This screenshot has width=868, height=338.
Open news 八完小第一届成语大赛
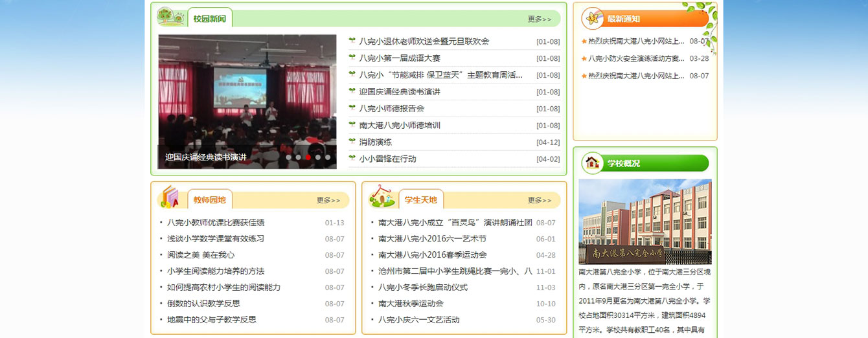(400, 58)
